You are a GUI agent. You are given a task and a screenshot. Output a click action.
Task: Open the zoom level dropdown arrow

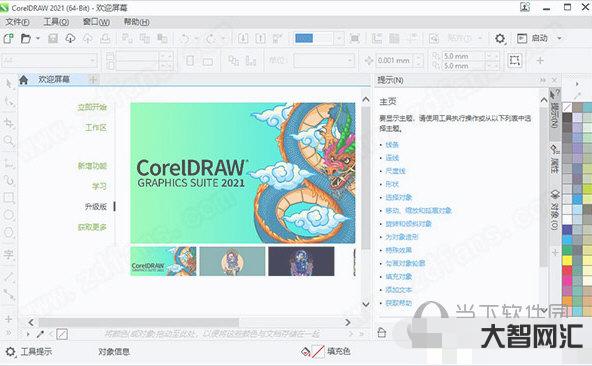[339, 38]
